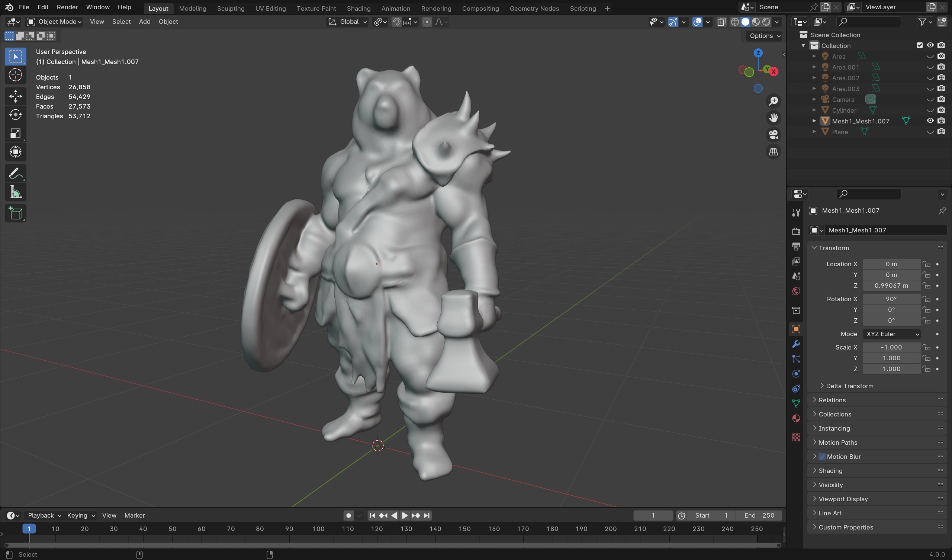Expand Mesh1_Mesh1.007 in outliner

click(x=814, y=121)
